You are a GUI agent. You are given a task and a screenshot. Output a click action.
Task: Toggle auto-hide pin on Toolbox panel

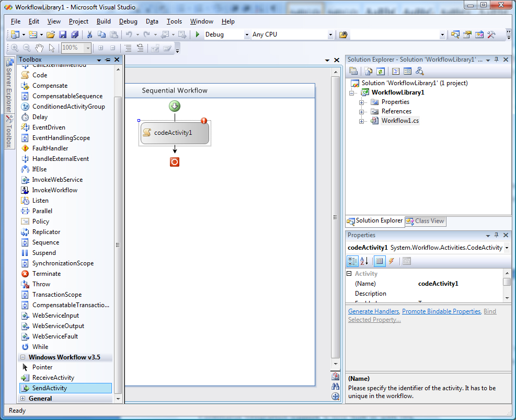(x=108, y=60)
